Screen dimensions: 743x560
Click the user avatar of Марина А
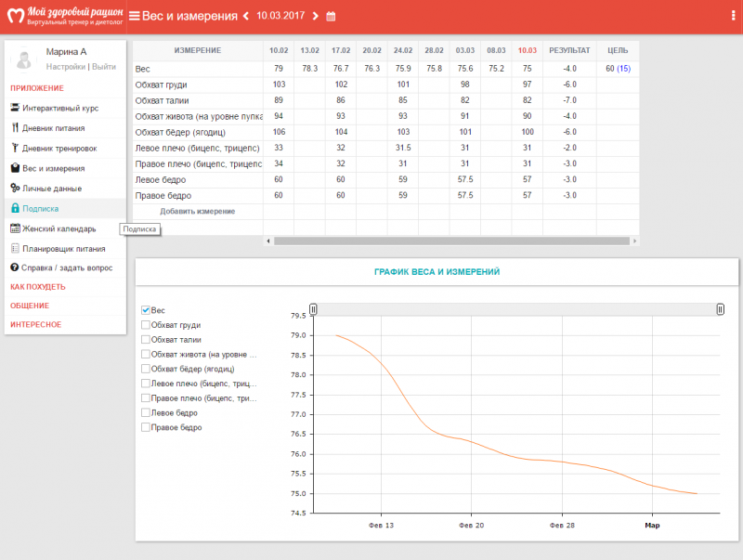(24, 59)
